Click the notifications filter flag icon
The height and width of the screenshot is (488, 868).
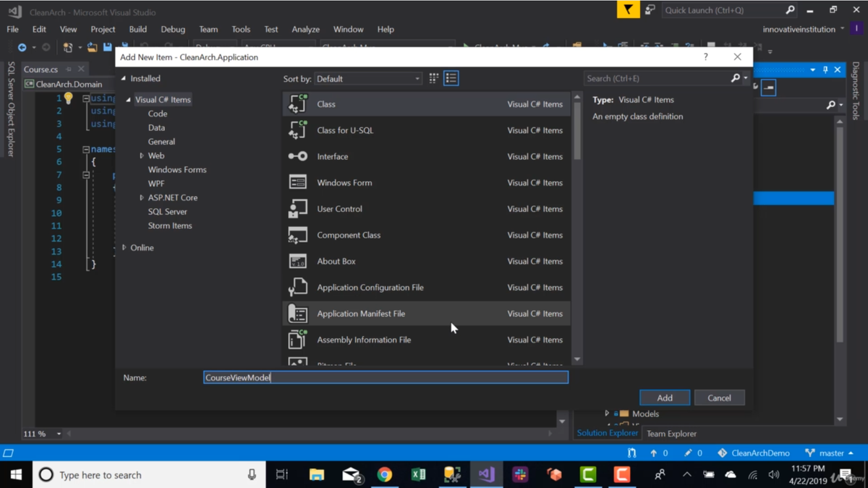point(628,9)
